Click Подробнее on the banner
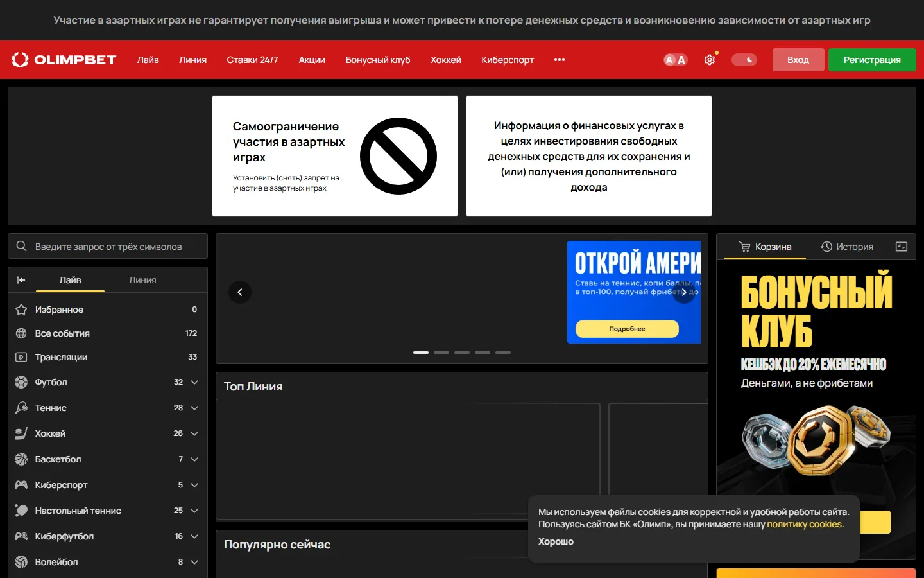This screenshot has width=924, height=578. pos(627,329)
